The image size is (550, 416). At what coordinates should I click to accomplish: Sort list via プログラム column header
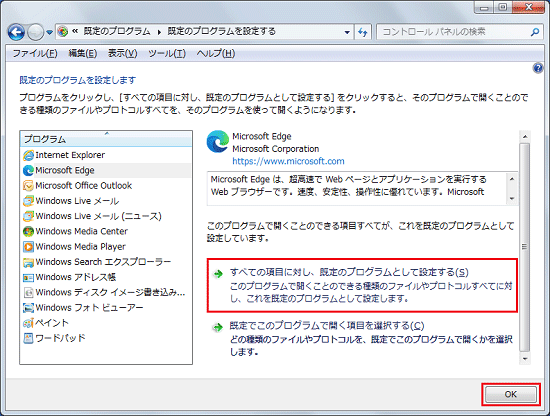(x=106, y=139)
